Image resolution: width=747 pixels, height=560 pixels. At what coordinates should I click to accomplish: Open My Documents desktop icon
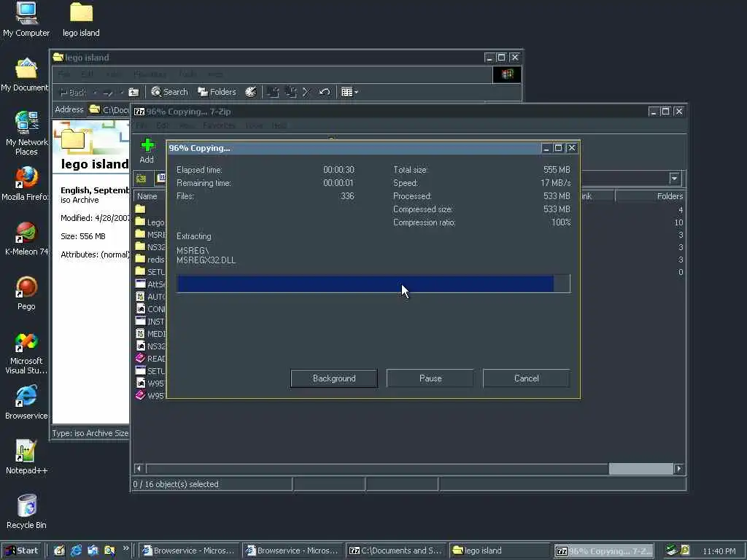click(x=25, y=75)
